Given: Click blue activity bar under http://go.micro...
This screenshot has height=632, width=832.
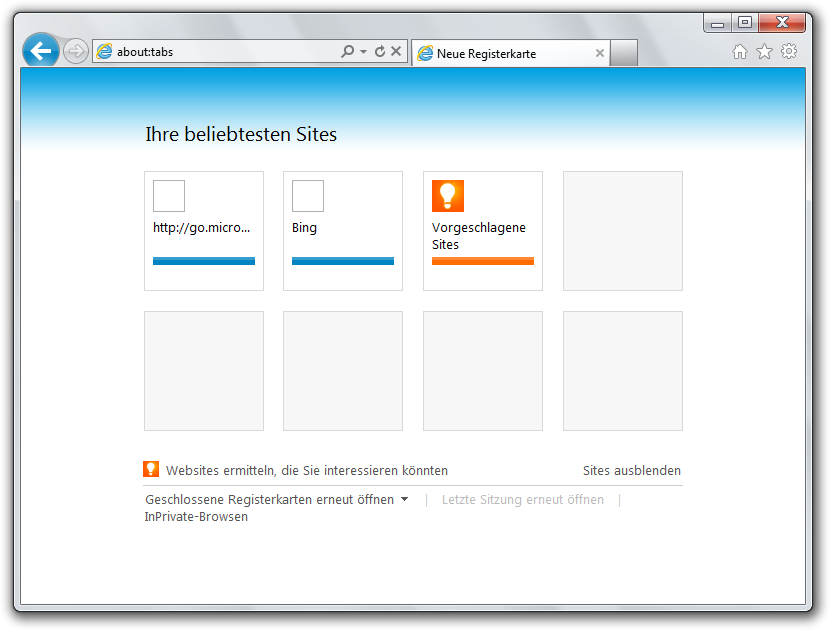Looking at the screenshot, I should [204, 261].
